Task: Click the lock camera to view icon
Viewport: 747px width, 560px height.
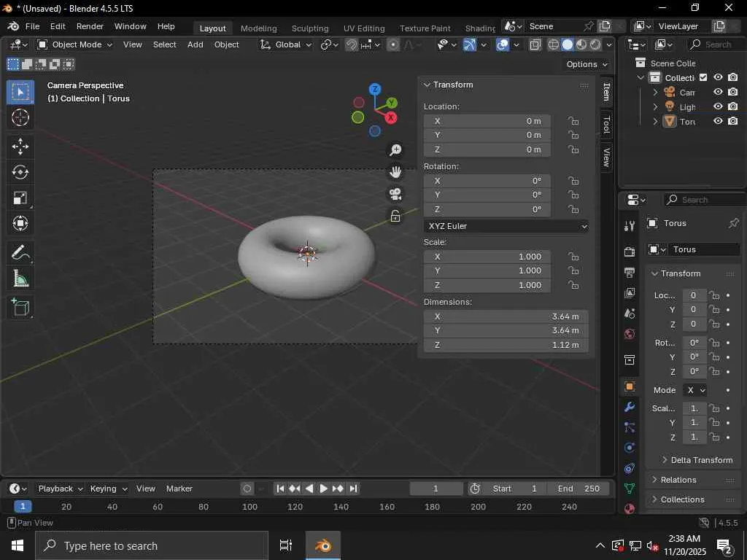Action: (395, 216)
